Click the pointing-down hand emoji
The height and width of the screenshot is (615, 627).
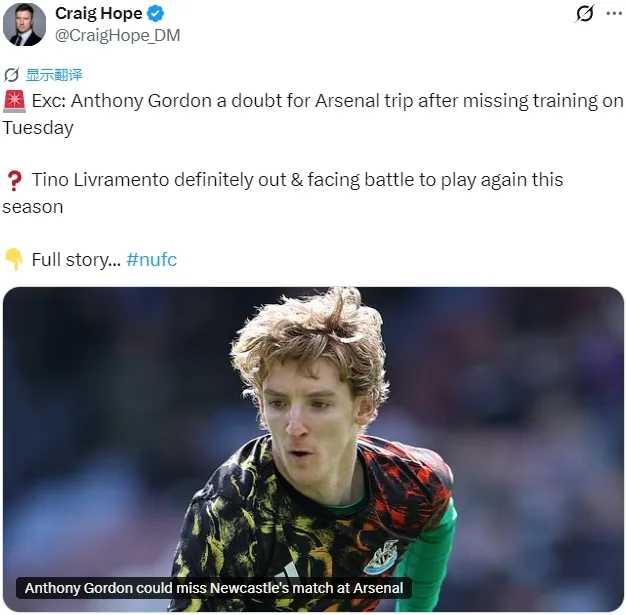click(13, 260)
